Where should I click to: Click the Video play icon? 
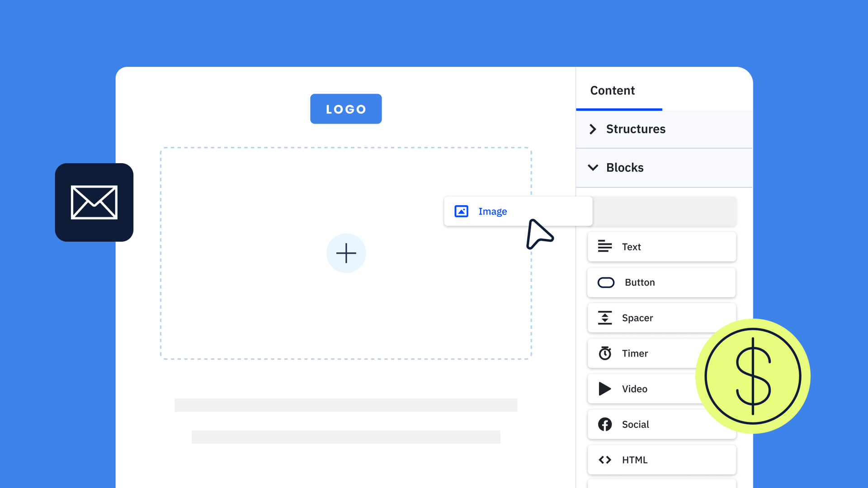(604, 389)
